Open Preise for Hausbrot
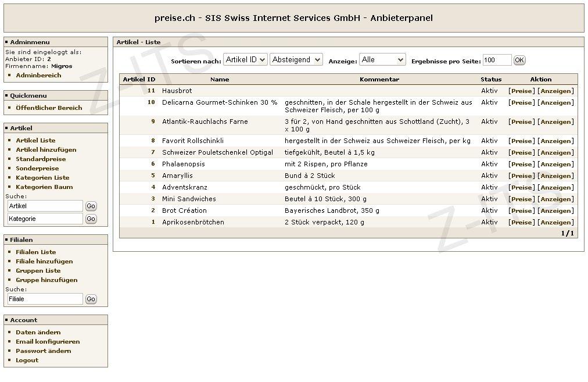This screenshot has height=382, width=588. point(522,91)
